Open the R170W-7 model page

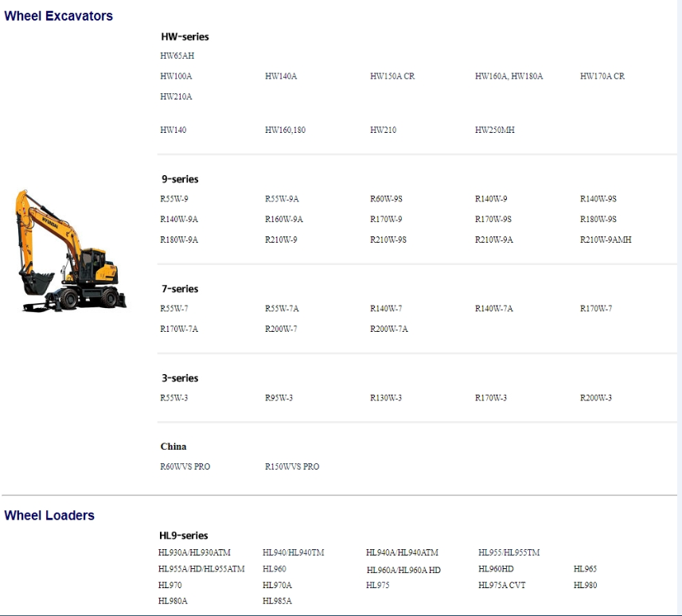pos(598,308)
